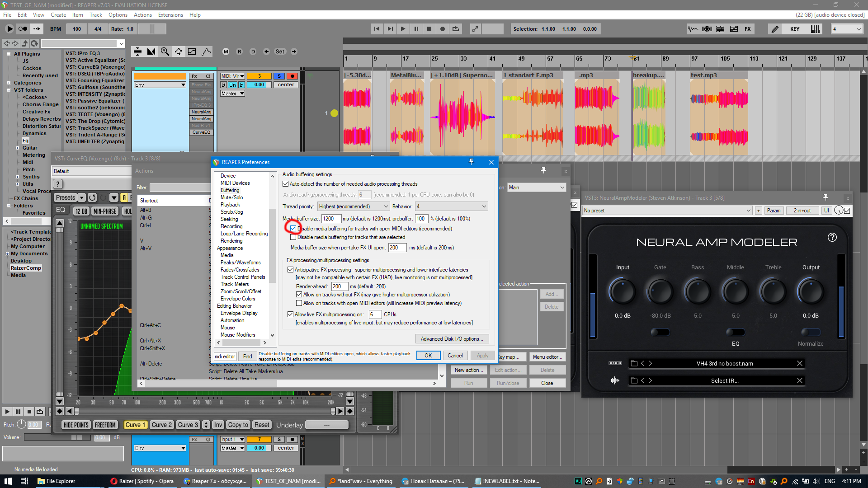
Task: Toggle Anticipative FX processing checkbox
Action: coord(291,270)
